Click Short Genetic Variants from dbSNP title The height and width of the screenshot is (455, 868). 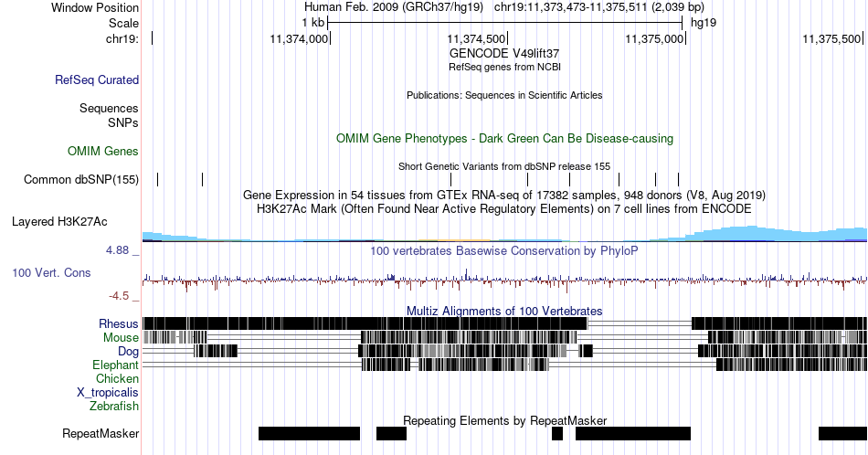pos(504,166)
